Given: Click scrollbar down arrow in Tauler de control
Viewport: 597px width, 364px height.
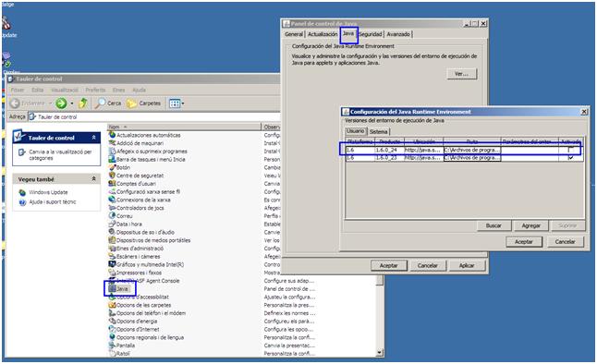Looking at the screenshot, I should 380,353.
